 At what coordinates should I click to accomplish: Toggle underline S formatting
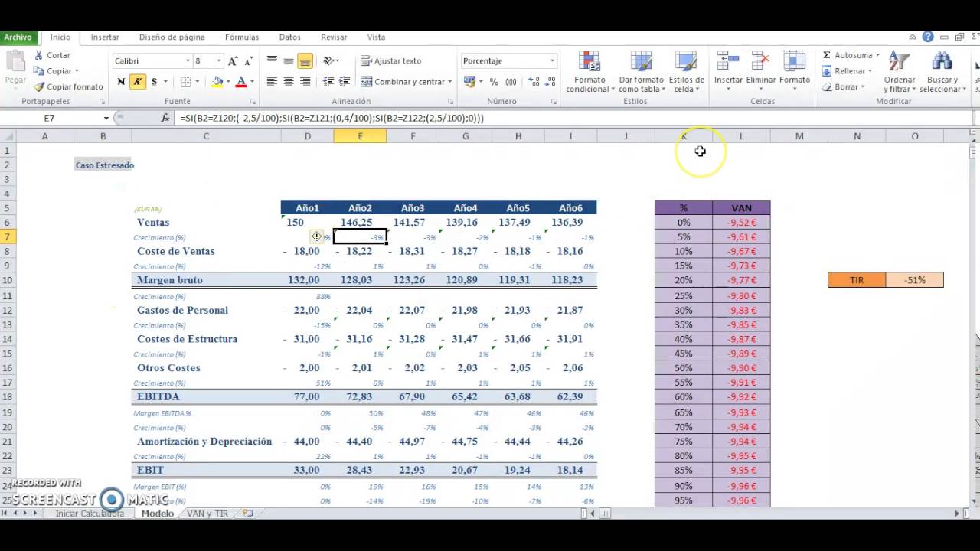(x=154, y=82)
